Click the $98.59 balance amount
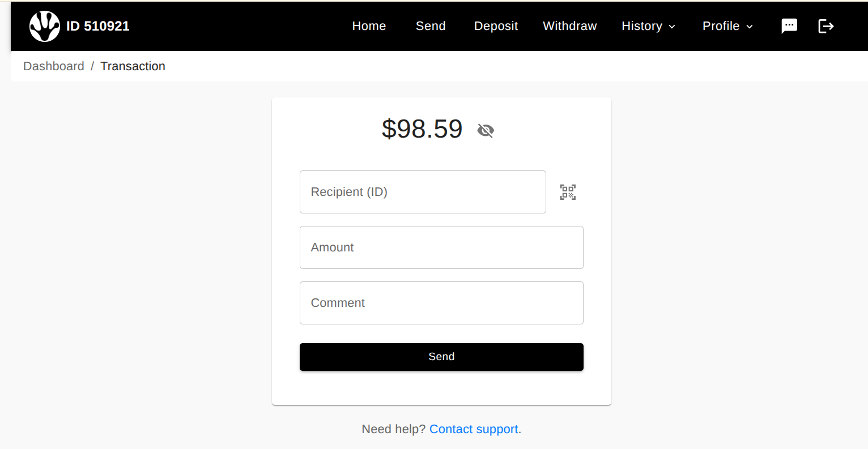This screenshot has height=449, width=868. (422, 129)
